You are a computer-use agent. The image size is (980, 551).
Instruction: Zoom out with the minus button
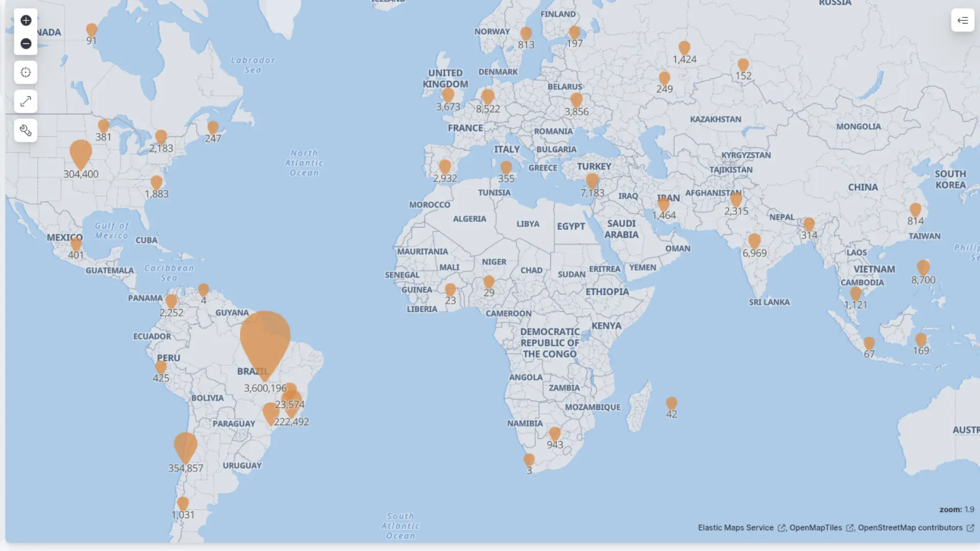point(26,44)
